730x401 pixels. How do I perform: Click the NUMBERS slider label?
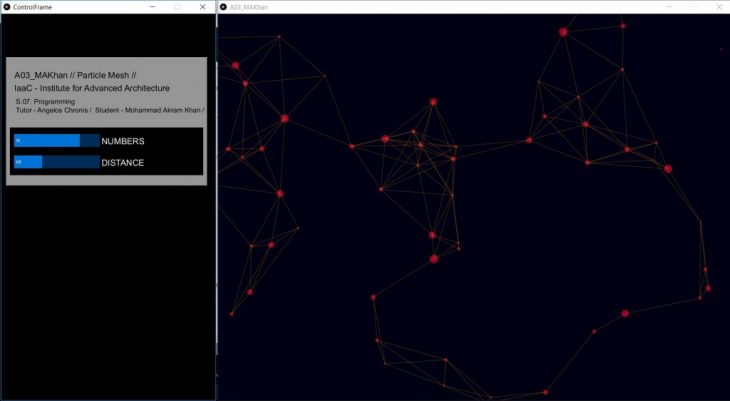123,142
